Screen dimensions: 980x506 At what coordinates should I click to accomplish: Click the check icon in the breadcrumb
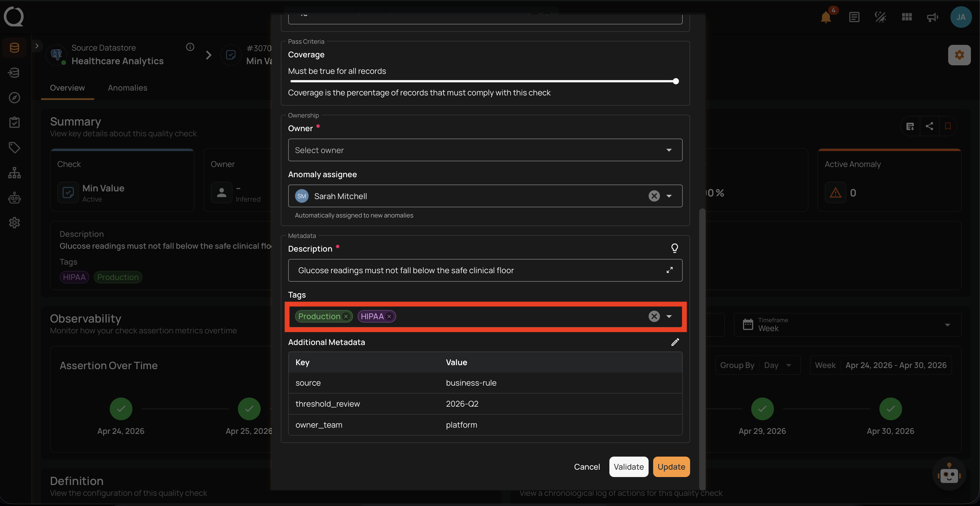pos(231,55)
